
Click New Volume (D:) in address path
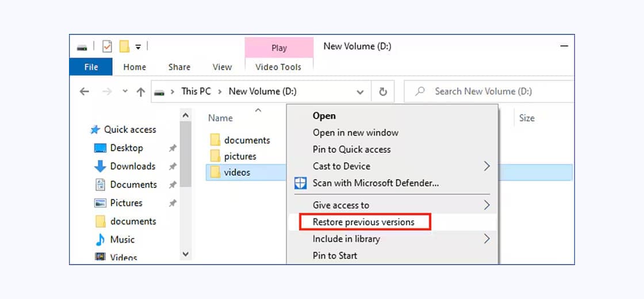262,91
